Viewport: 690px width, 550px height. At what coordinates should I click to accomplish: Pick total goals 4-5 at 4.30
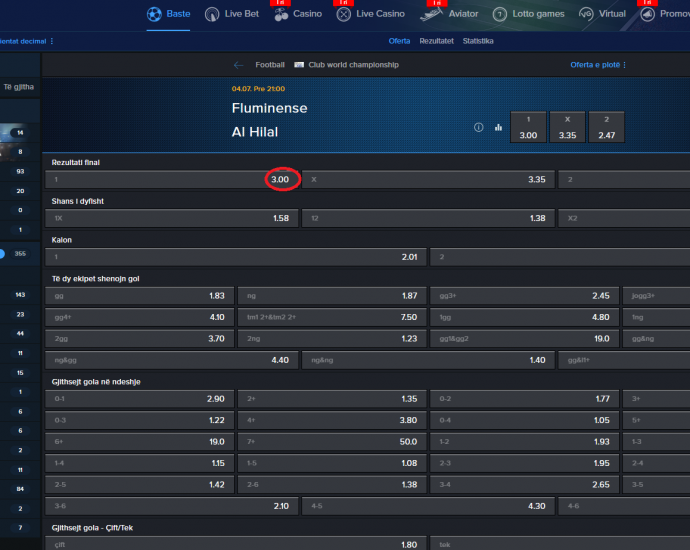click(x=428, y=506)
